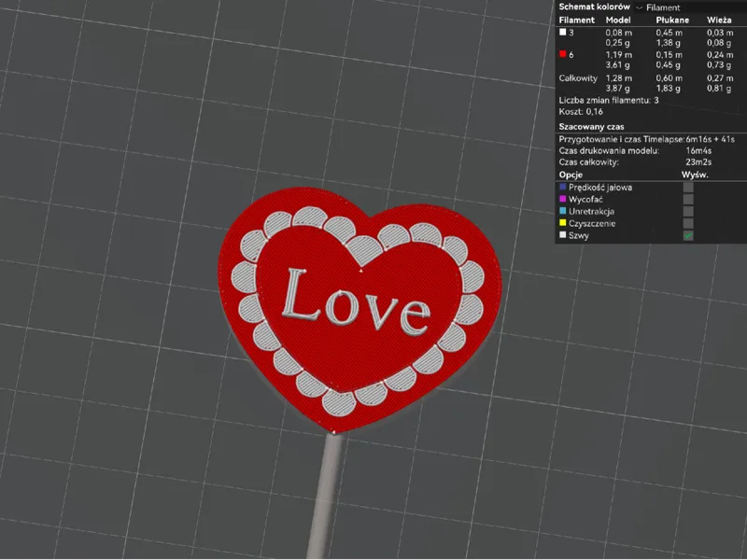The image size is (747, 560).
Task: Click the Opcje heading
Action: pos(571,175)
